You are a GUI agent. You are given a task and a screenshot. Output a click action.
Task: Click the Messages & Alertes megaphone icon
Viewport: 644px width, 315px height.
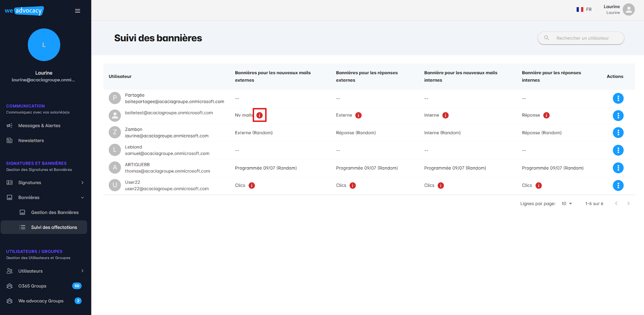(x=10, y=126)
